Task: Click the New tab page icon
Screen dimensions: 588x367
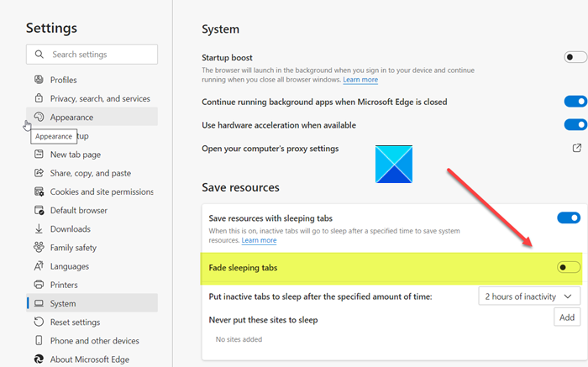Action: [x=39, y=154]
